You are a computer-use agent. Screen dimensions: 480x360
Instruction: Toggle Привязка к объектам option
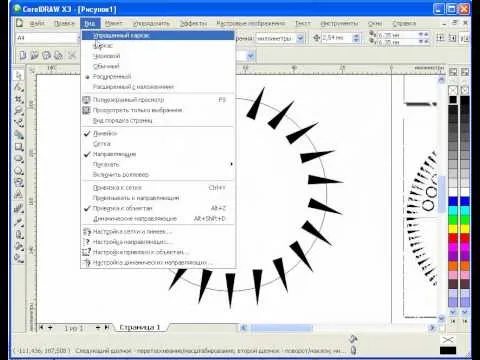point(158,208)
